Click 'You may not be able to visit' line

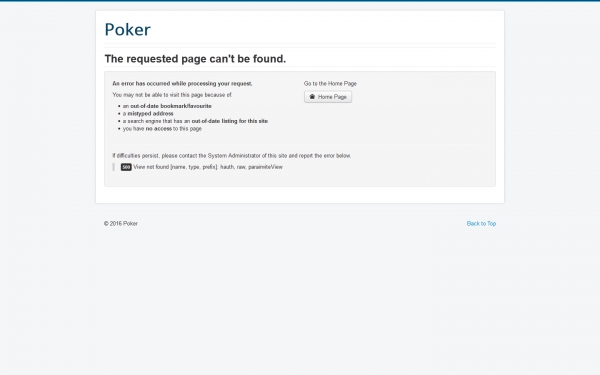pos(172,95)
